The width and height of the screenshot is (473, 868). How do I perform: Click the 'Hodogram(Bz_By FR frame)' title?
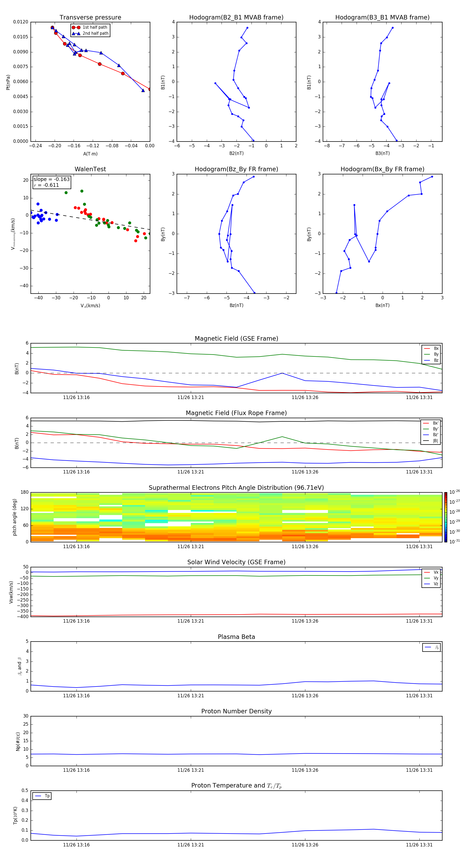pos(236,169)
